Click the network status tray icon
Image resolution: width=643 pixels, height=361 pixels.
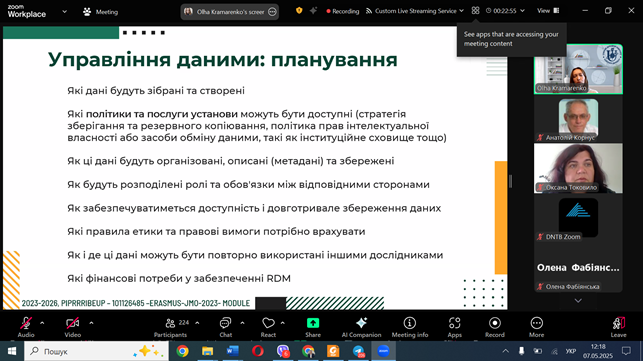[554, 351]
